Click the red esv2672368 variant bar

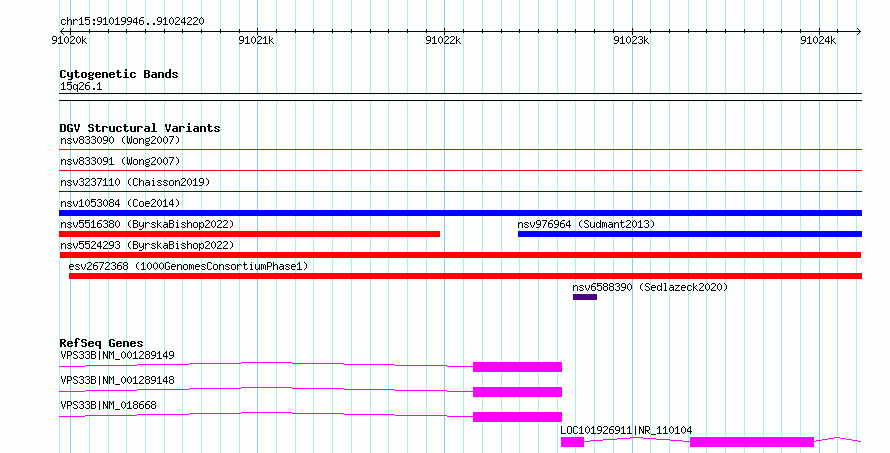[465, 276]
